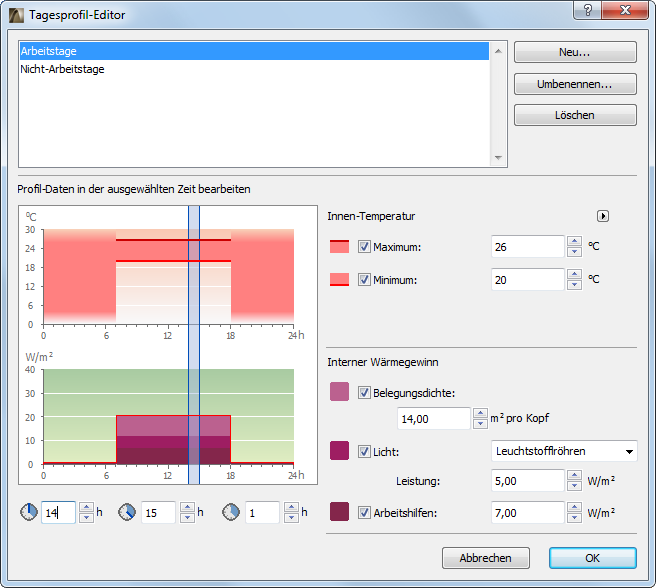The height and width of the screenshot is (588, 656).
Task: Uncheck the Belegungsdichte checkbox
Action: (x=364, y=393)
